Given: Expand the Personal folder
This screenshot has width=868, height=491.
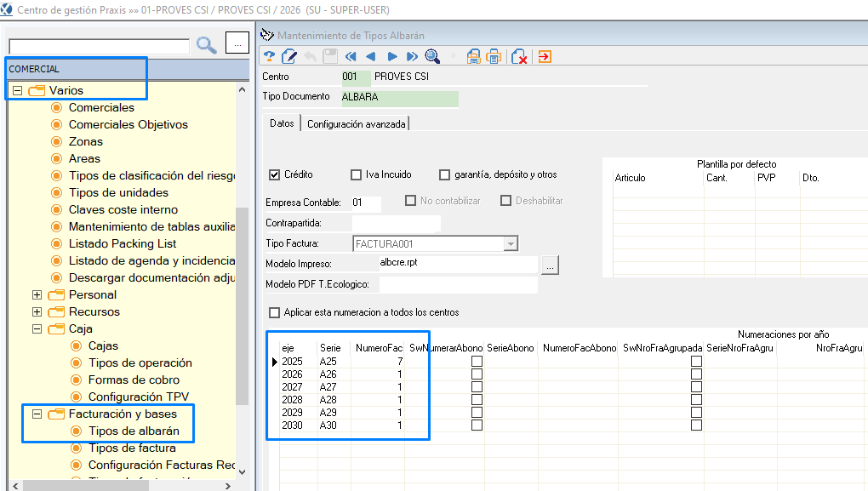Looking at the screenshot, I should 37,295.
